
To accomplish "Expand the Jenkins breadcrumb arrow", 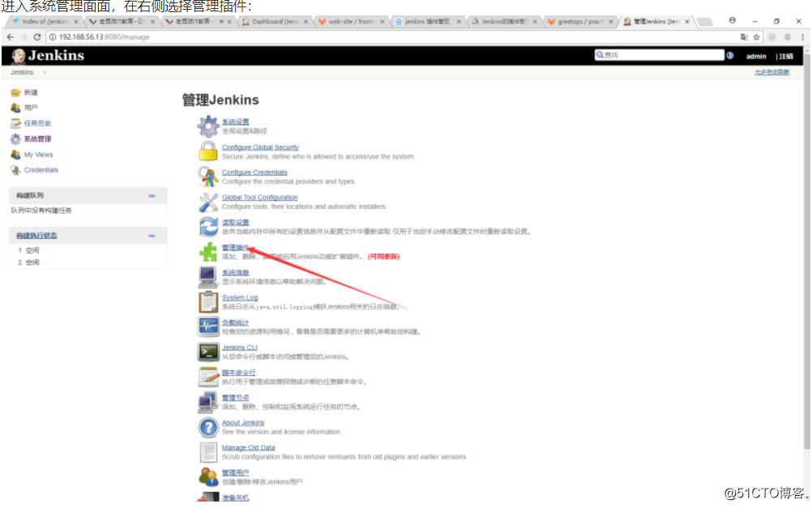I will [x=45, y=72].
